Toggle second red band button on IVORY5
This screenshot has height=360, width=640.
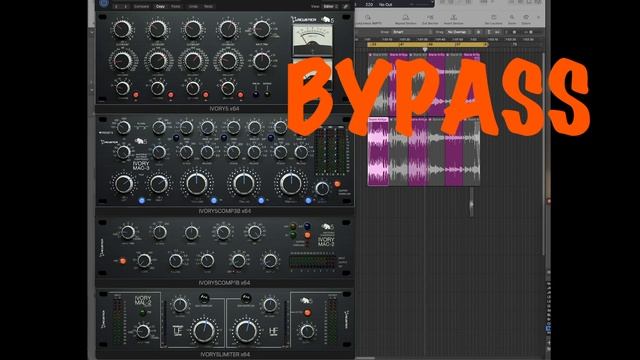[171, 95]
